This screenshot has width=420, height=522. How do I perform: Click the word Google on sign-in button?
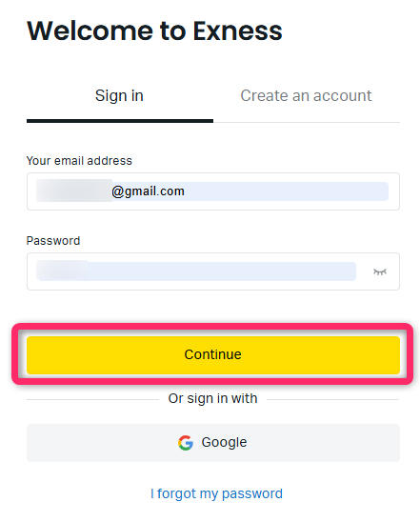[x=224, y=443]
